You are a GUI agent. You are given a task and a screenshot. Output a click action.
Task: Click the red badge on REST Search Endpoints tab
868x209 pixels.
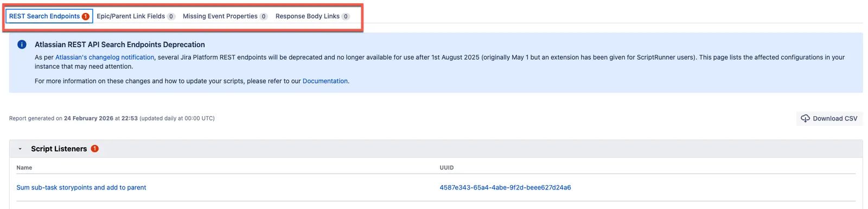click(x=86, y=16)
